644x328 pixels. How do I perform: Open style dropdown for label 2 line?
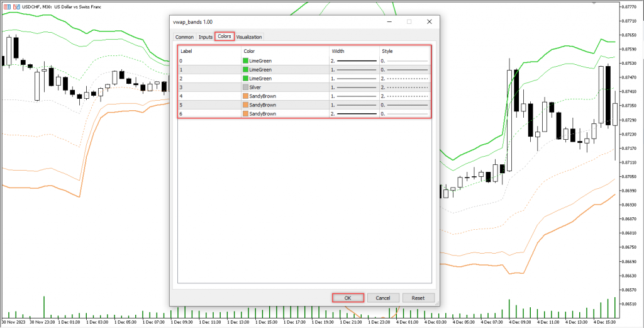(x=404, y=78)
